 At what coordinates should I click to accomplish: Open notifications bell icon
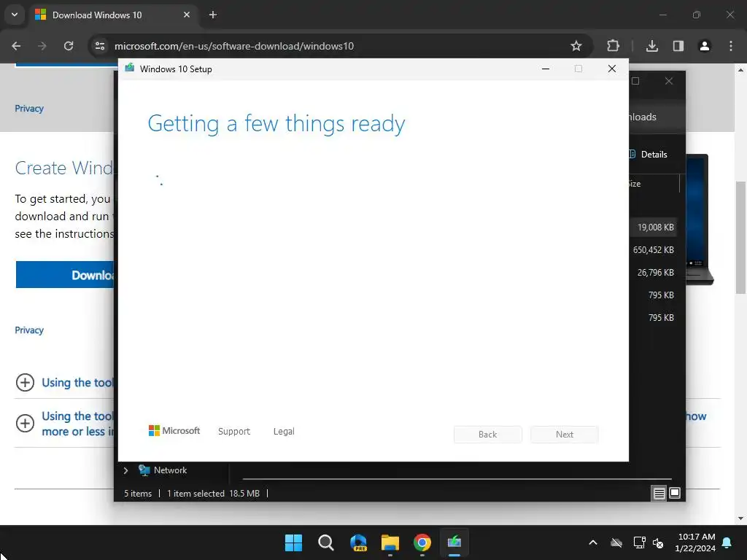tap(727, 542)
